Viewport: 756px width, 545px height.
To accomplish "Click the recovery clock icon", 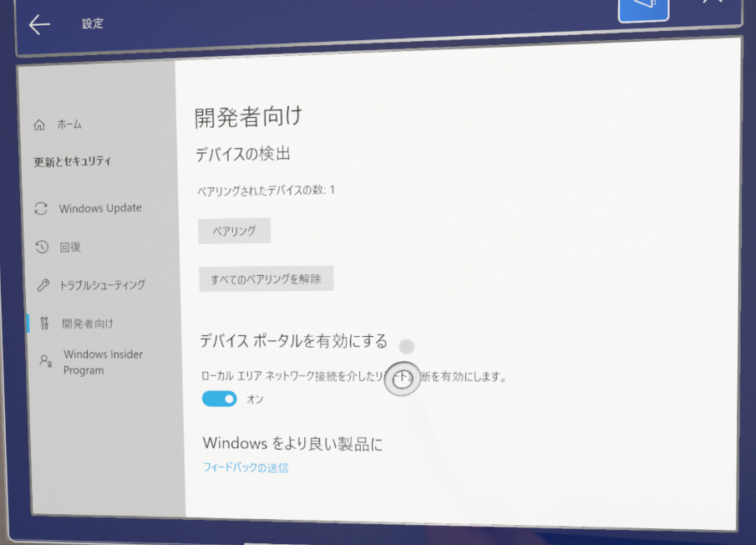I will [x=42, y=247].
